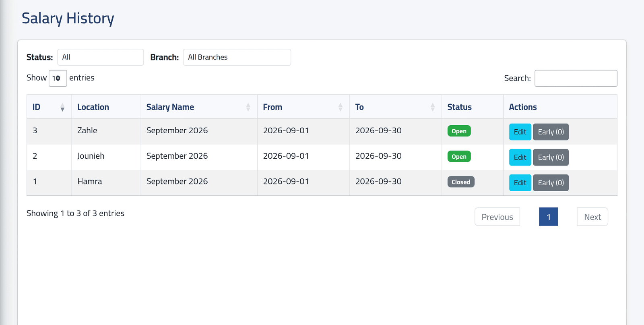Click the Open status badge for Zahle
The image size is (644, 325).
[459, 131]
